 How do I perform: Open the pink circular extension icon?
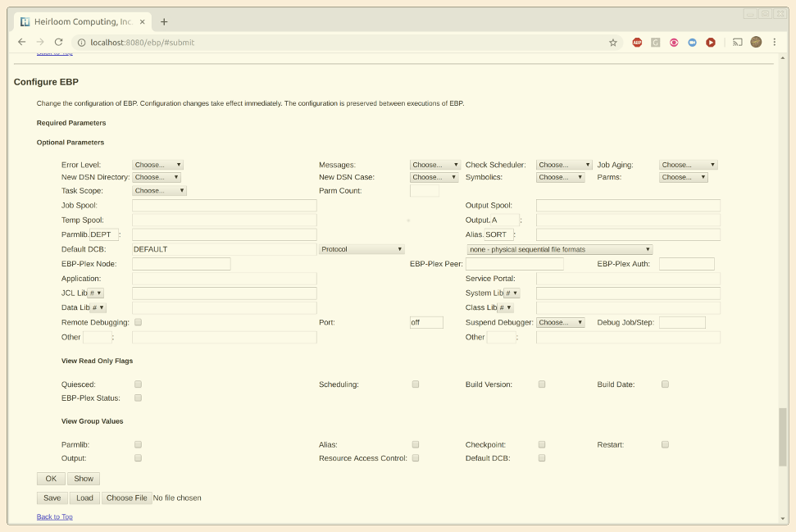(674, 43)
